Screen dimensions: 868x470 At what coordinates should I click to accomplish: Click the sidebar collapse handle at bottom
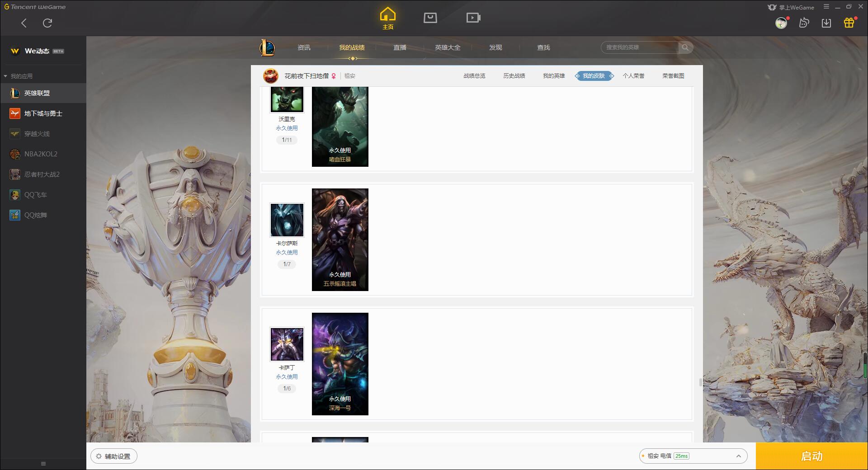click(43, 464)
